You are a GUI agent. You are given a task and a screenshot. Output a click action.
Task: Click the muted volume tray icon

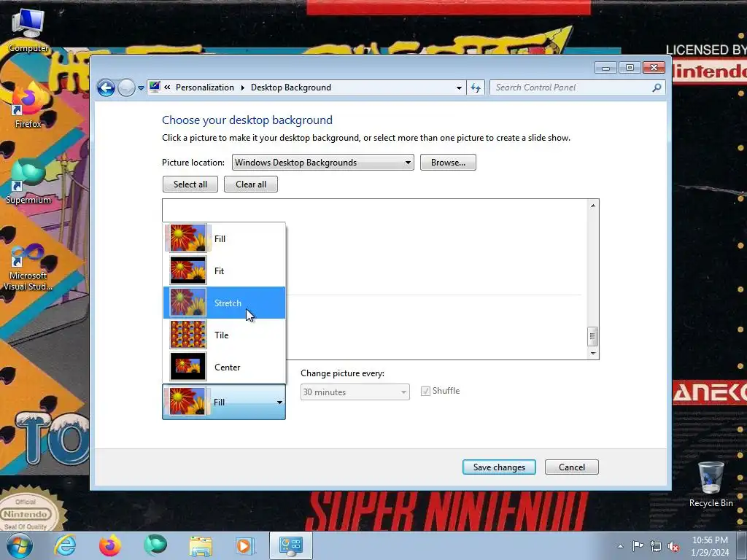click(x=673, y=546)
